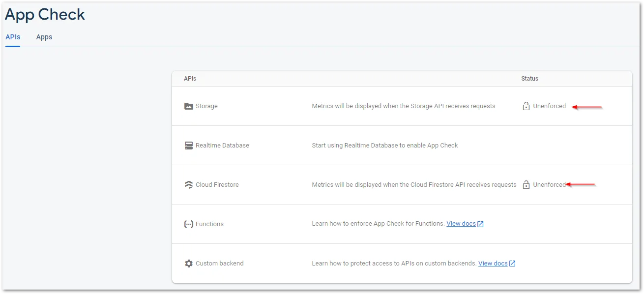Click 'Start using Realtime Database' message
Screen dimensions: 644x294
385,145
